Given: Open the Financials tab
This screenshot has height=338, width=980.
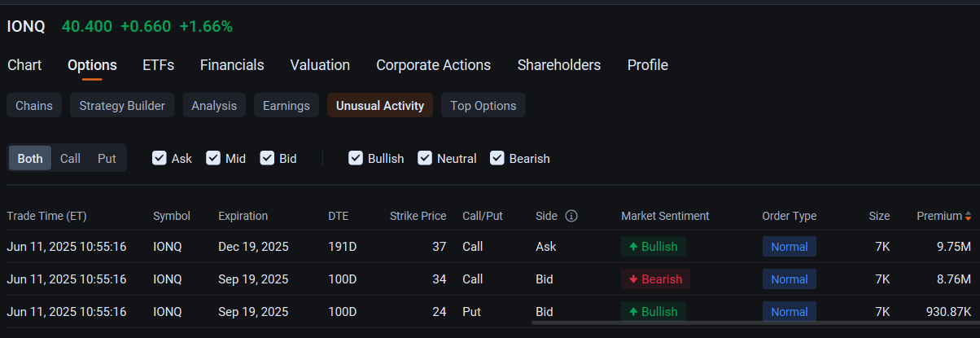Looking at the screenshot, I should point(232,65).
